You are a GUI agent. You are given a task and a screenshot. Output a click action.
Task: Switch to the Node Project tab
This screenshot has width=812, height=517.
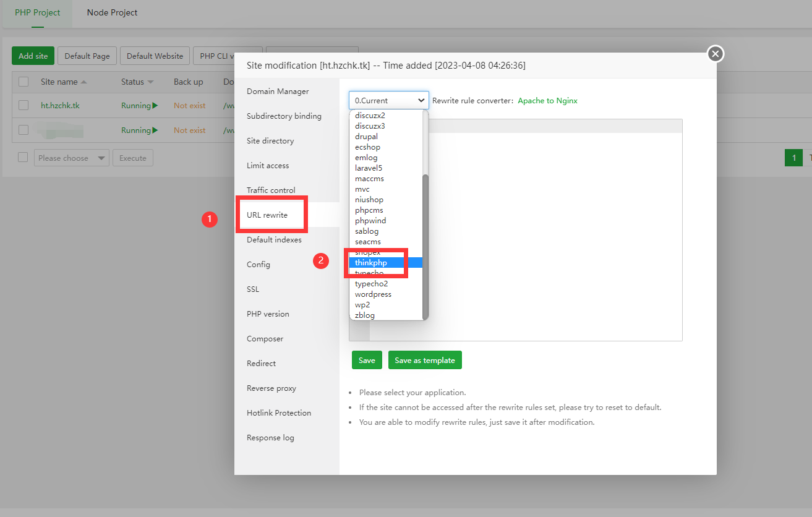[x=112, y=12]
